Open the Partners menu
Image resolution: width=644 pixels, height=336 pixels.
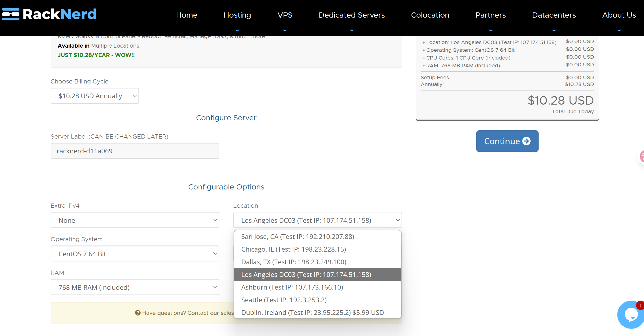pos(490,15)
